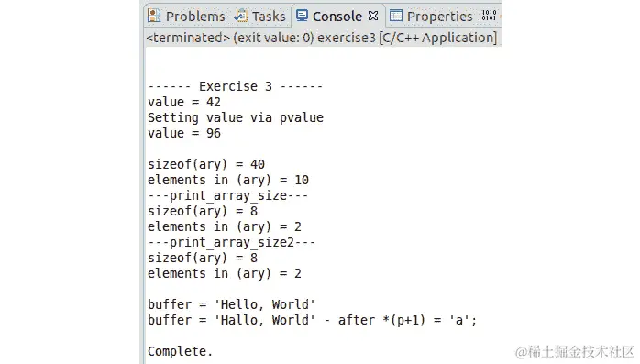
Task: Switch to the Problems tab
Action: tap(195, 17)
